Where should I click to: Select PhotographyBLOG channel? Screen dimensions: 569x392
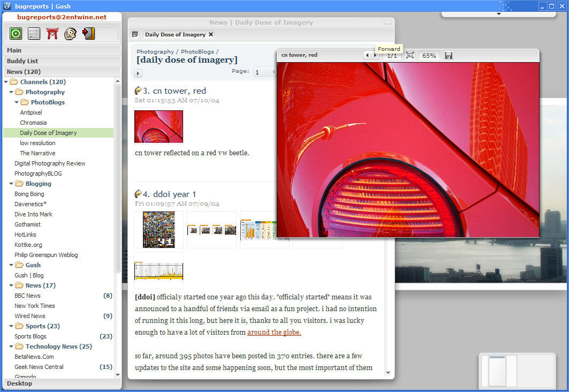[38, 174]
